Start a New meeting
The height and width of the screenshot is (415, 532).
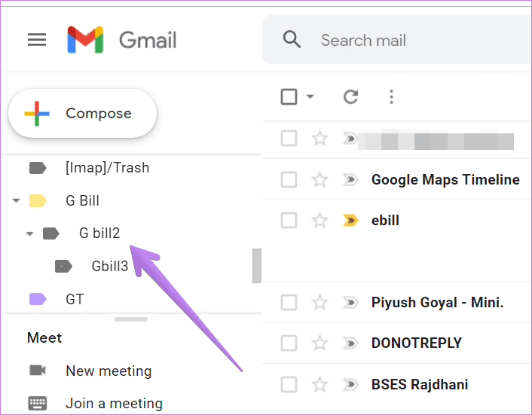pyautogui.click(x=109, y=371)
